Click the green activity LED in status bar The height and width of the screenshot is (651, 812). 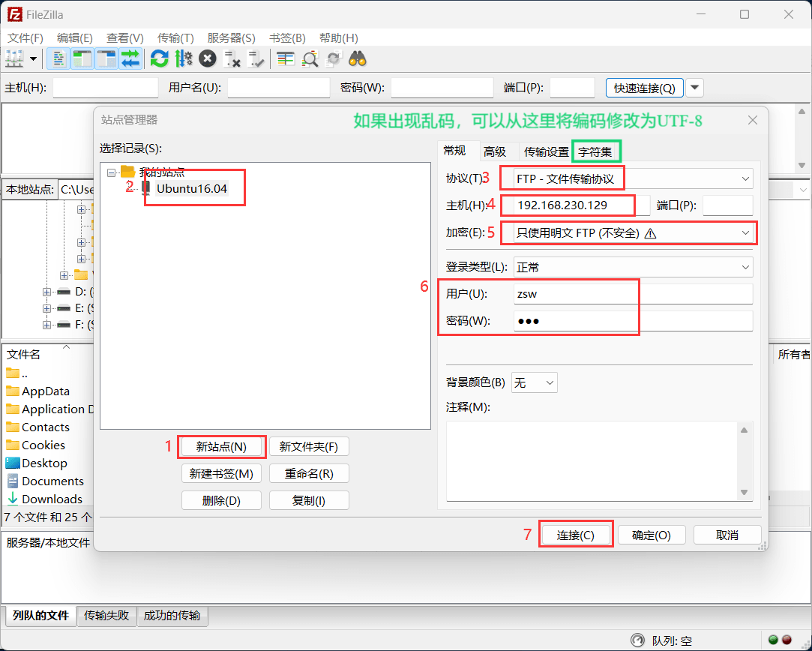pos(773,640)
